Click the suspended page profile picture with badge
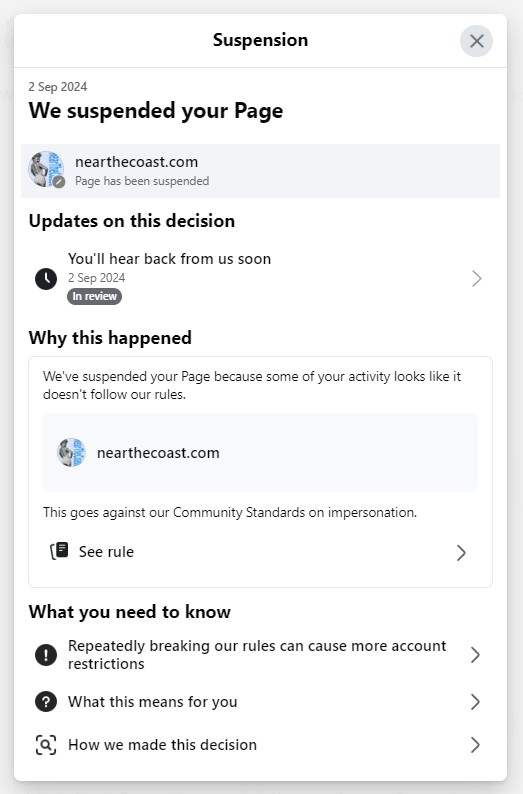The image size is (523, 794). coord(46,169)
